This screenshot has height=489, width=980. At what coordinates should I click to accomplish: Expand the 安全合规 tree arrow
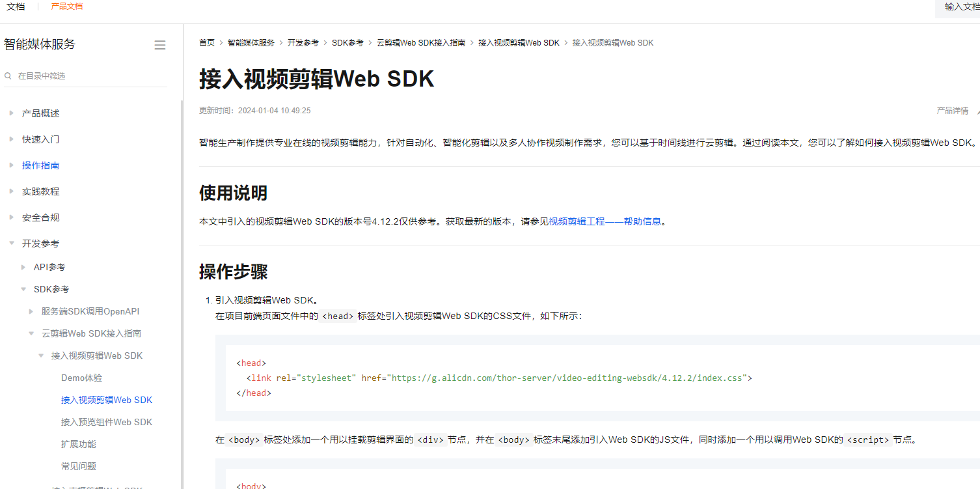(x=12, y=217)
